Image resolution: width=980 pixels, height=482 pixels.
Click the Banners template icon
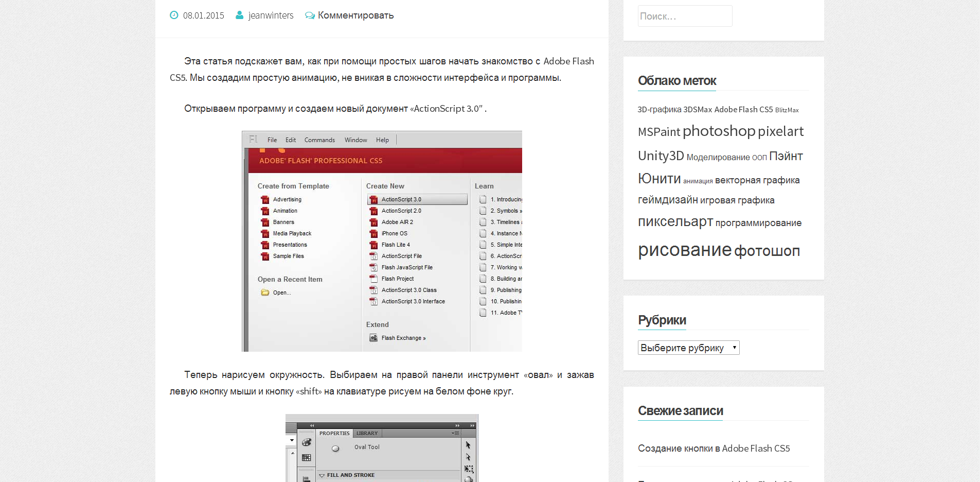[x=265, y=222]
